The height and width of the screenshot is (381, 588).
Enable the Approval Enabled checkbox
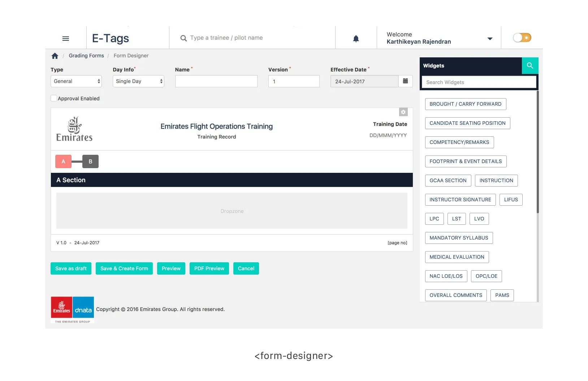tap(54, 98)
